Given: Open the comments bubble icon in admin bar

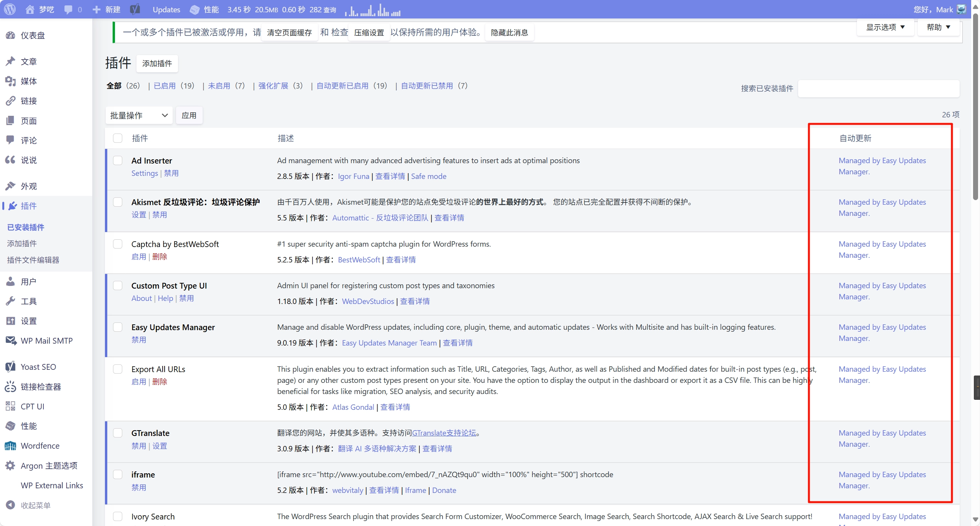Looking at the screenshot, I should (68, 10).
